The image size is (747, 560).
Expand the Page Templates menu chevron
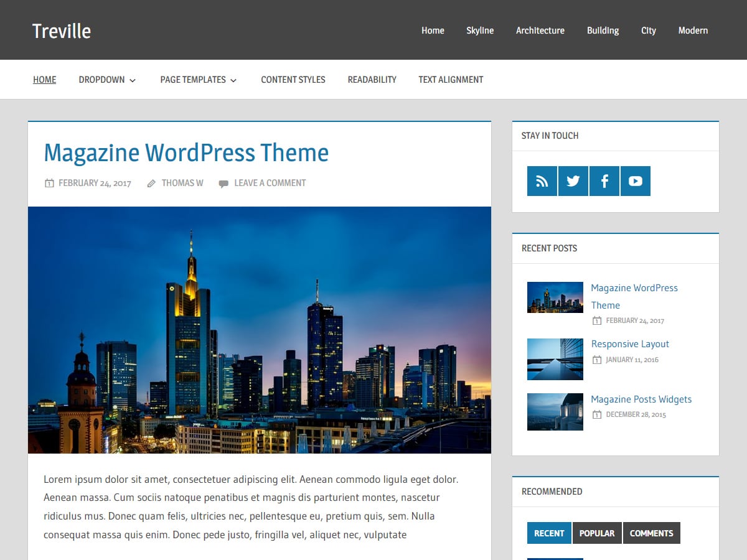click(233, 80)
